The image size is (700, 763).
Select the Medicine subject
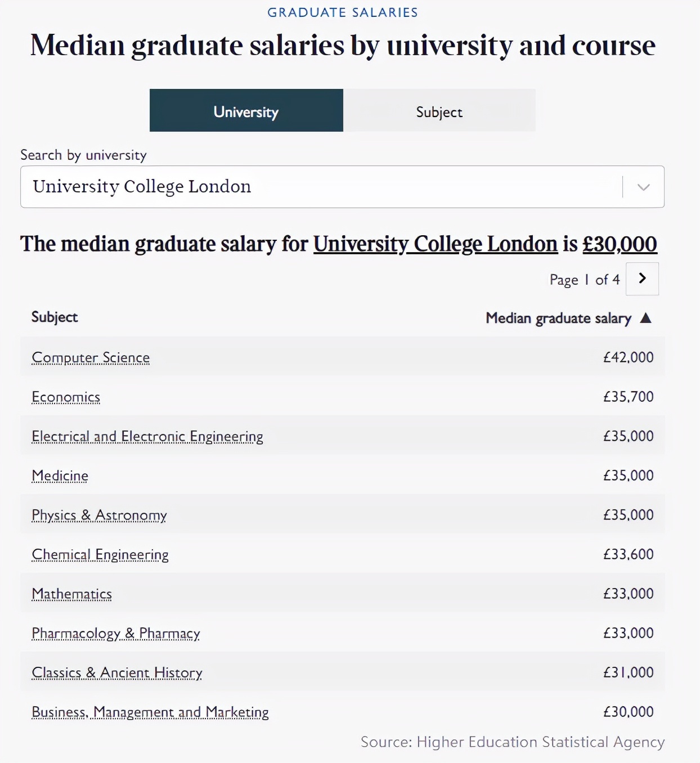[x=60, y=475]
